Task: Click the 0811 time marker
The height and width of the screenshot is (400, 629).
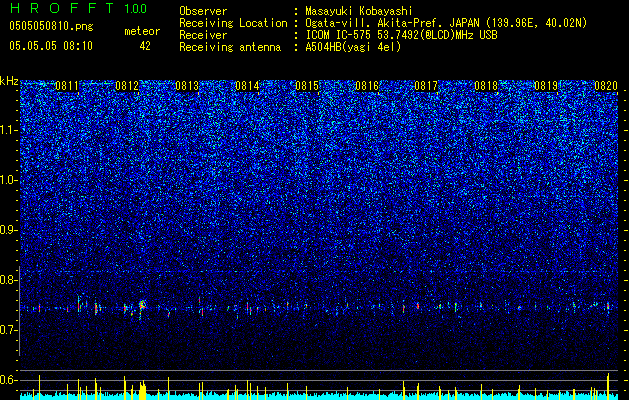Action: tap(67, 86)
